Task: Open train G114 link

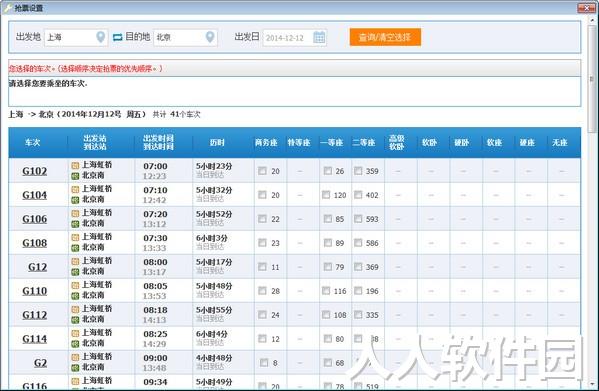Action: pyautogui.click(x=34, y=339)
